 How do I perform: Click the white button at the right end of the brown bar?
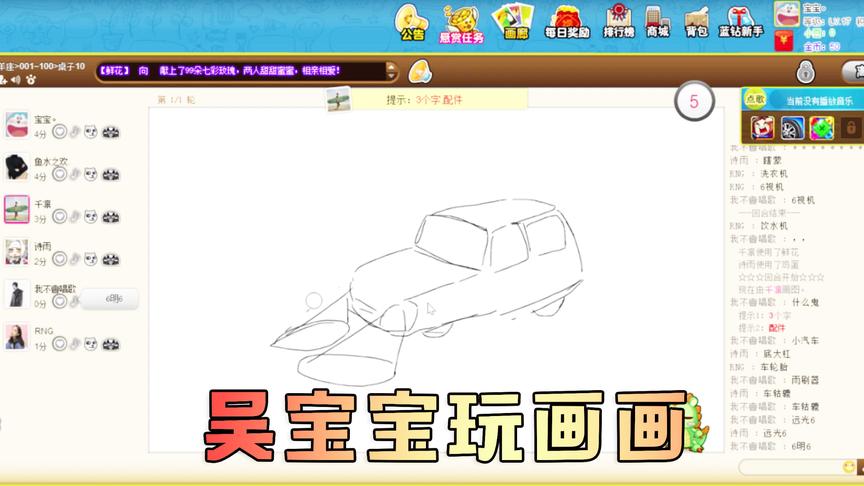[x=853, y=72]
